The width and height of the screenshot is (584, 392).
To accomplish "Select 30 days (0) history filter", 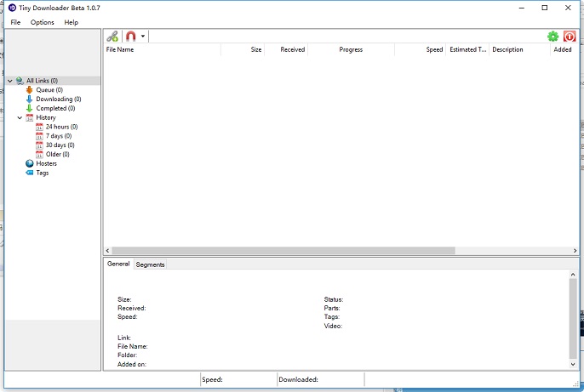I will click(60, 145).
